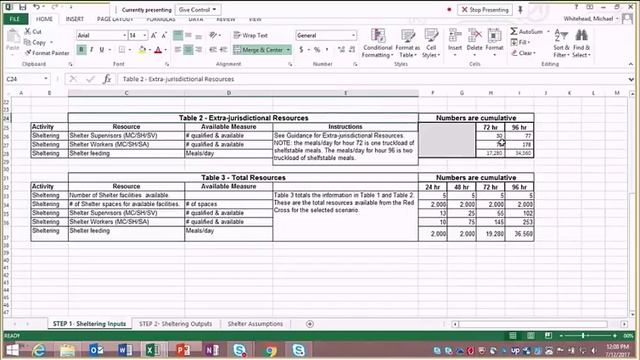The image size is (640, 360).
Task: Collapse the ribbon with the up chevron
Action: (631, 64)
